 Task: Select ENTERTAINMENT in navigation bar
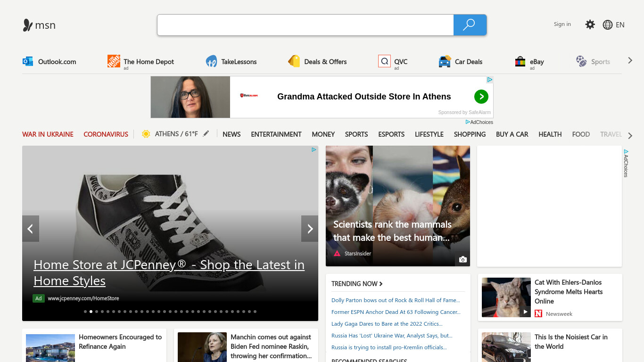[276, 134]
